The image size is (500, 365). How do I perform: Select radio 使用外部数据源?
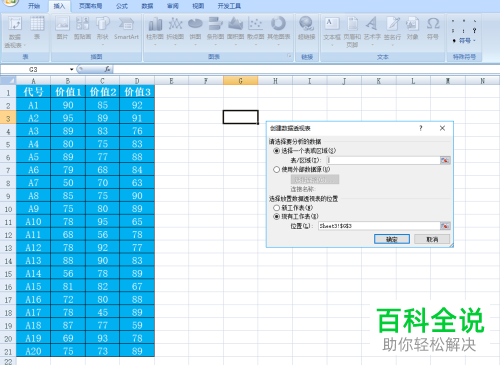point(276,169)
